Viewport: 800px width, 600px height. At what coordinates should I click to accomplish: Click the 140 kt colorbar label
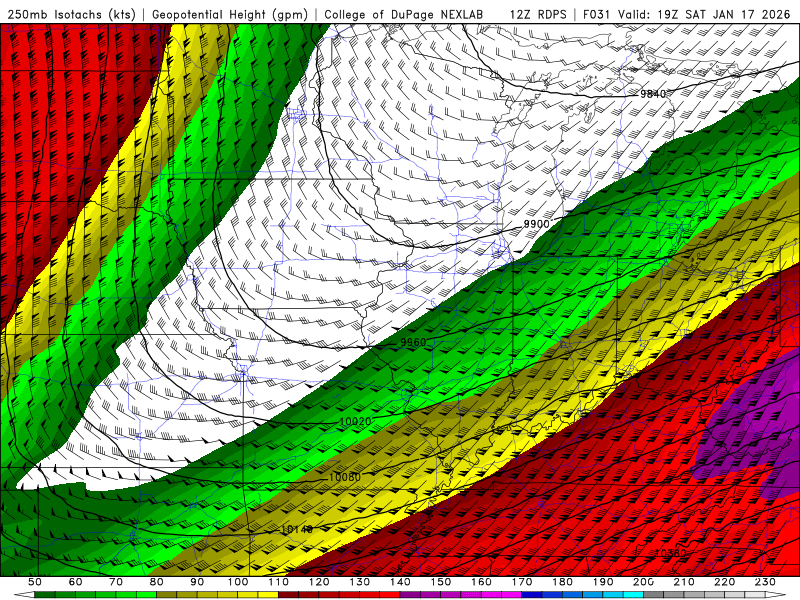click(400, 582)
